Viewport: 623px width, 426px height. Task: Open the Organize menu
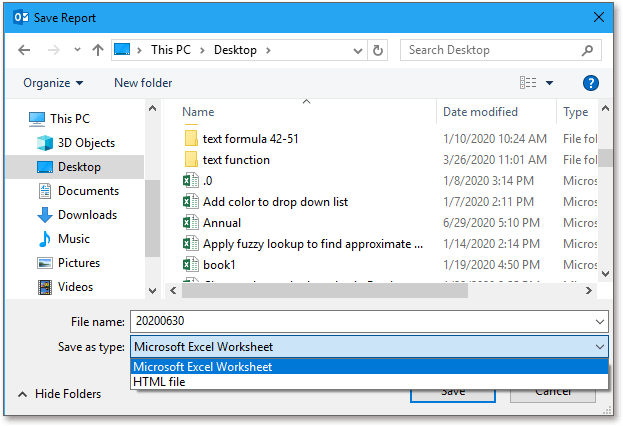click(x=53, y=83)
